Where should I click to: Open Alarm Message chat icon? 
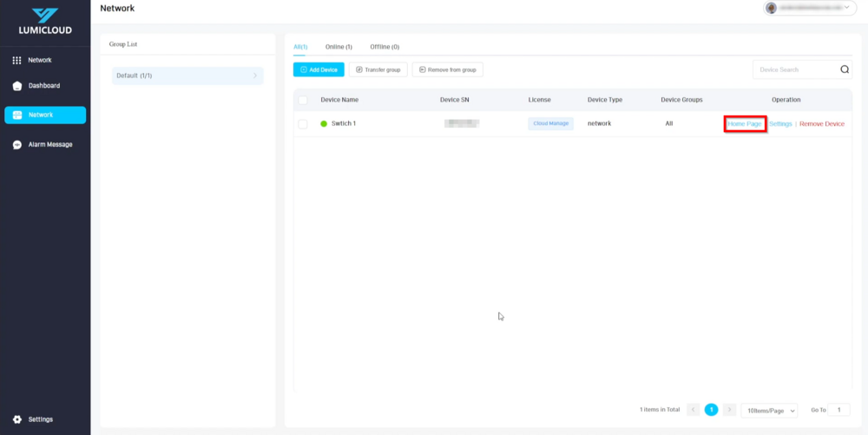(x=17, y=145)
